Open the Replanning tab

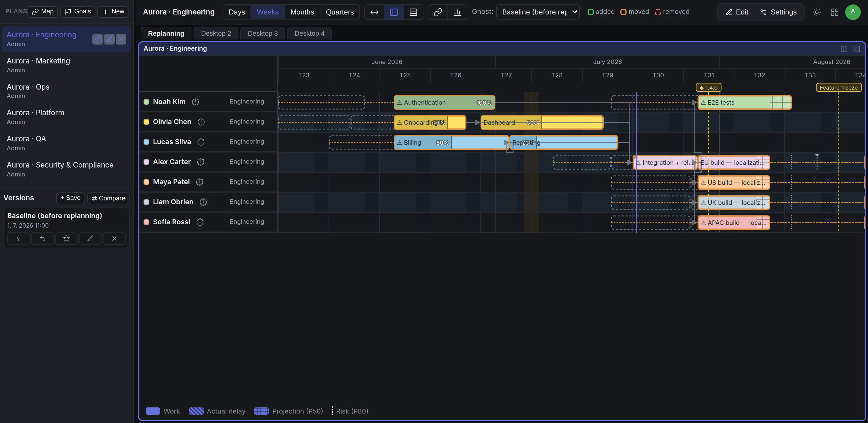(x=166, y=33)
